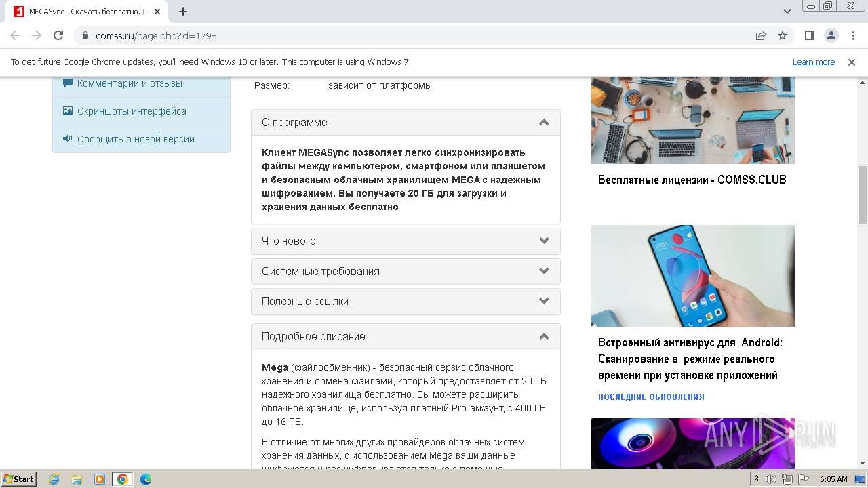Click the bold word 'Mega' in the detailed description

click(275, 367)
